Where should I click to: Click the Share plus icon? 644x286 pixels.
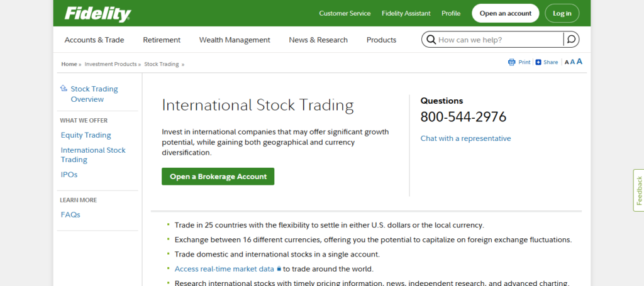pos(538,62)
